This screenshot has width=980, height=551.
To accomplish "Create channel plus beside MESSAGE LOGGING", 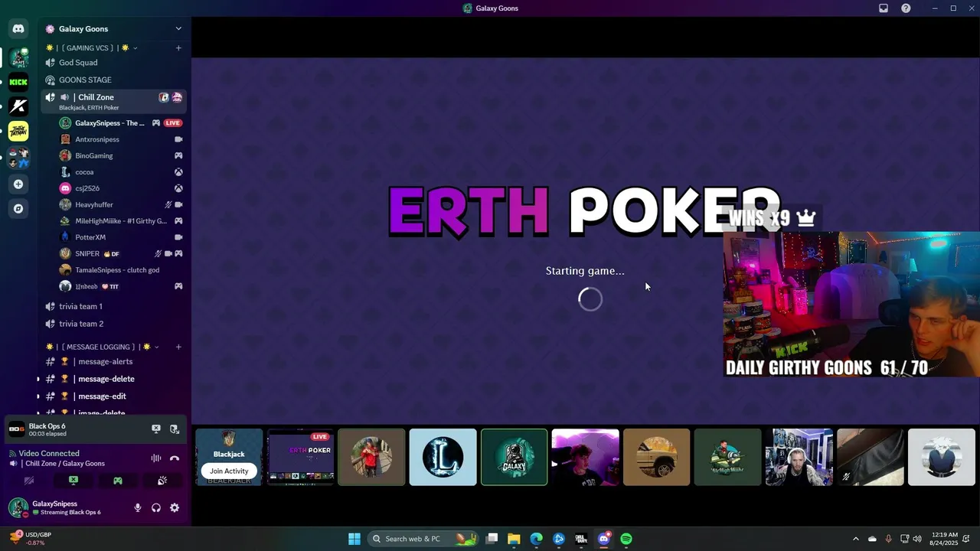I will pyautogui.click(x=178, y=347).
